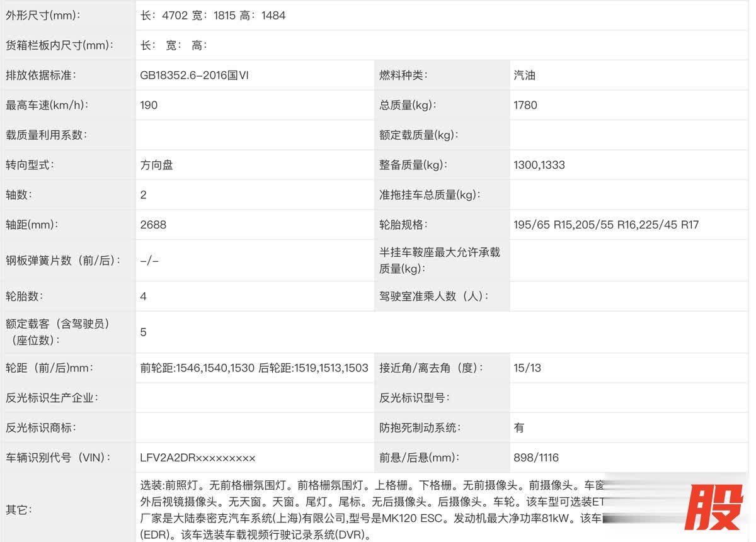Click the approach/departure angle value 15/13
756x542 pixels.
pyautogui.click(x=527, y=368)
